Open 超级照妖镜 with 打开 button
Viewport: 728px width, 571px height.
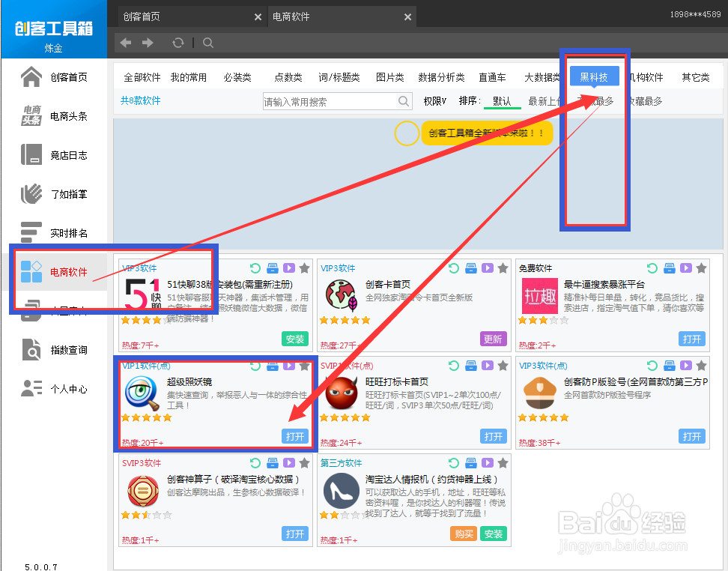coord(295,436)
